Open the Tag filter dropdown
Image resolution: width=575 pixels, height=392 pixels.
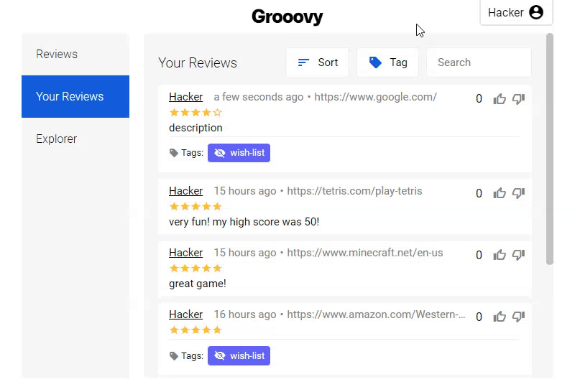coord(387,62)
